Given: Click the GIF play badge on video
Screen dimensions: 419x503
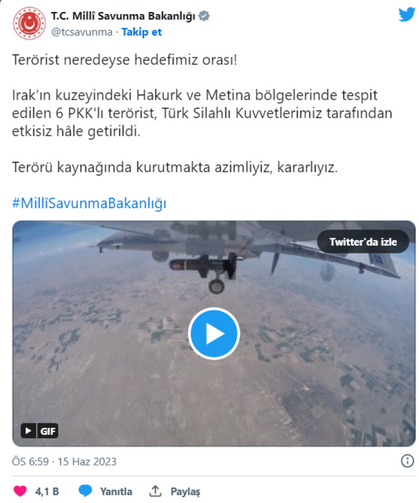Looking at the screenshot, I should coord(39,431).
